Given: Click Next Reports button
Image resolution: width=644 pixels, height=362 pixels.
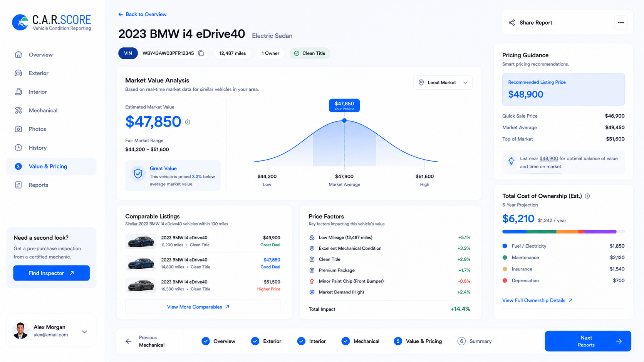Looking at the screenshot, I should click(x=588, y=341).
